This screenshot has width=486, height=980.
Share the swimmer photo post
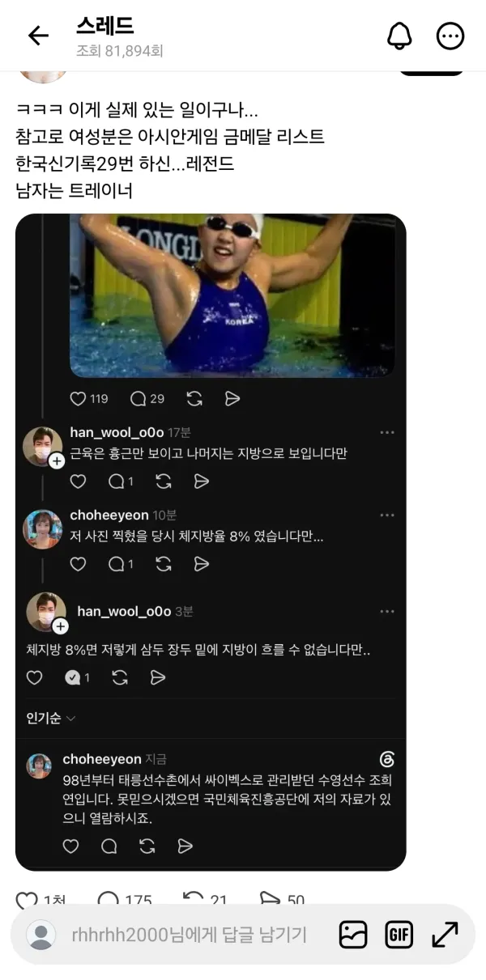point(232,398)
